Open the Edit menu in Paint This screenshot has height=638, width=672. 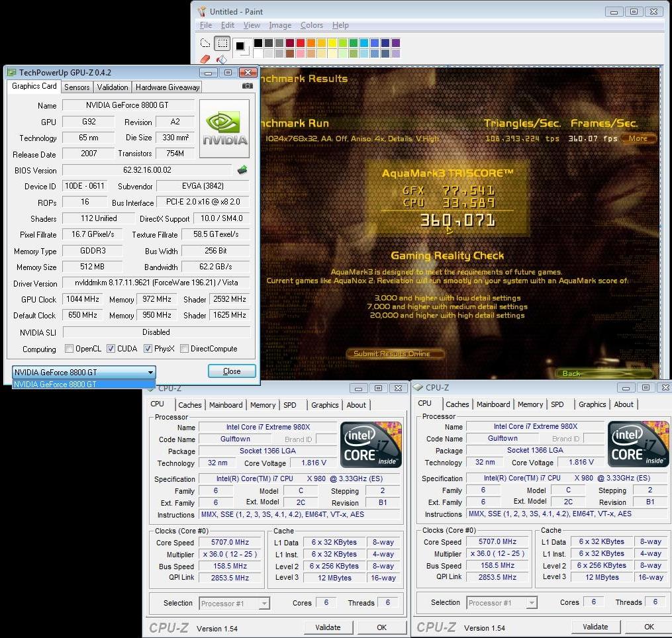[x=228, y=25]
